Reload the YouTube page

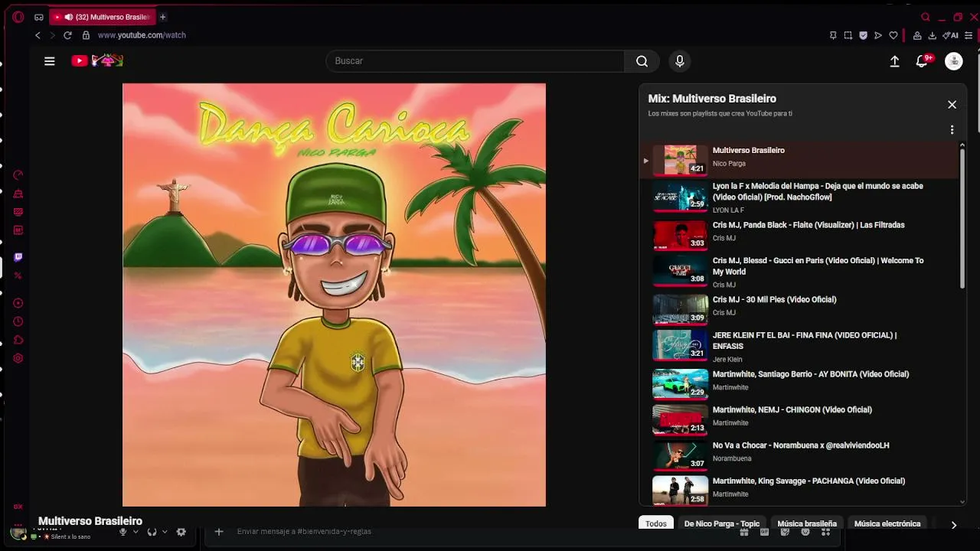coord(67,35)
